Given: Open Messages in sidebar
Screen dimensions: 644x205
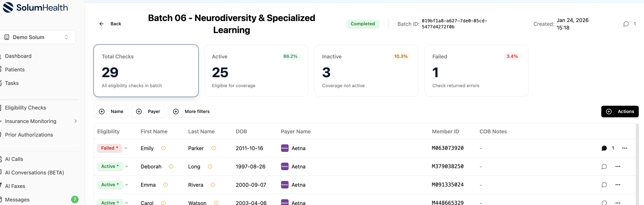Looking at the screenshot, I should pos(17,200).
